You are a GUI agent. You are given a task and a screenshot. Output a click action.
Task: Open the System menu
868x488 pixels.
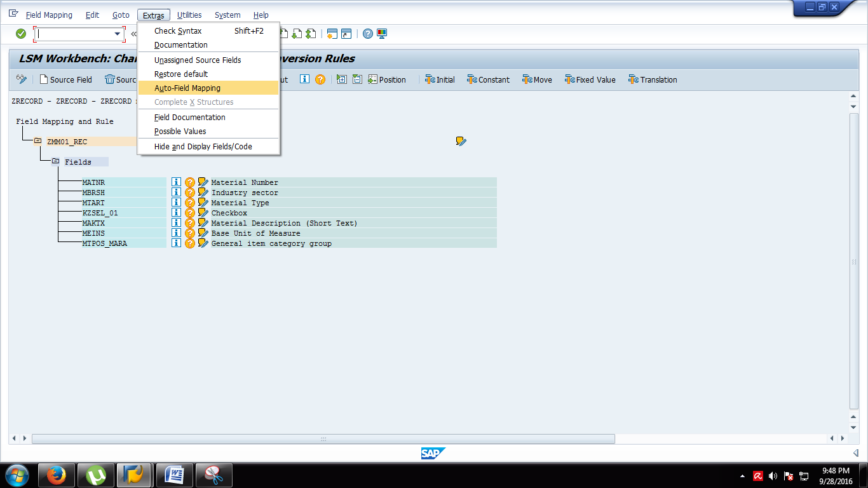tap(227, 15)
